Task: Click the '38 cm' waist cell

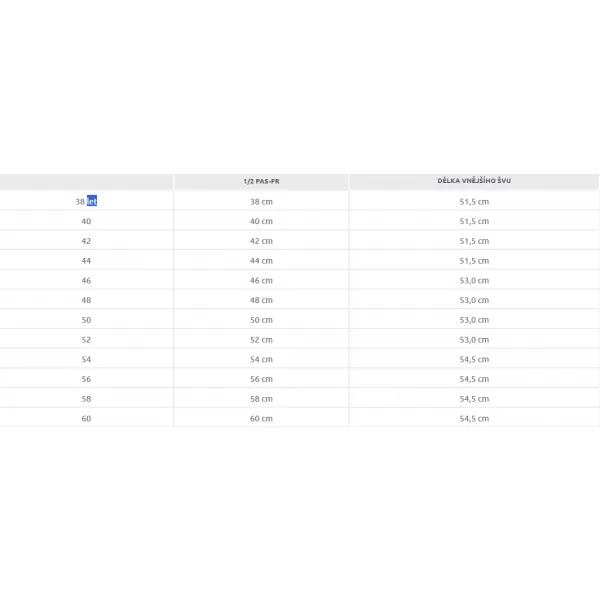Action: 261,202
